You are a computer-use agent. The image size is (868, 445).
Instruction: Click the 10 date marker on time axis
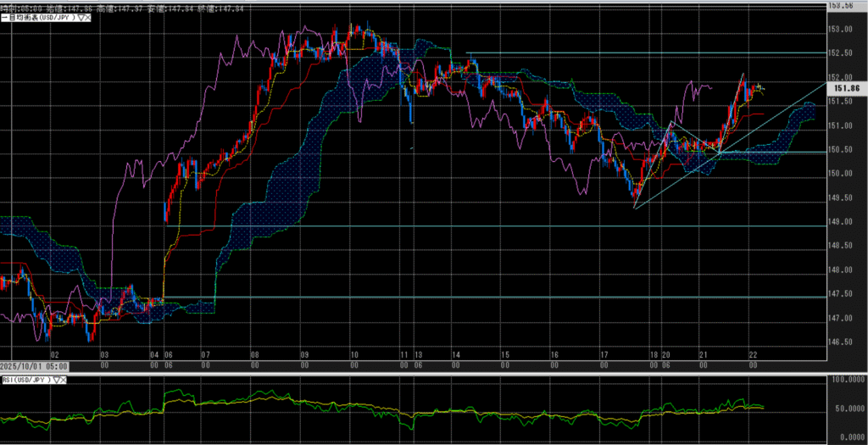click(353, 353)
